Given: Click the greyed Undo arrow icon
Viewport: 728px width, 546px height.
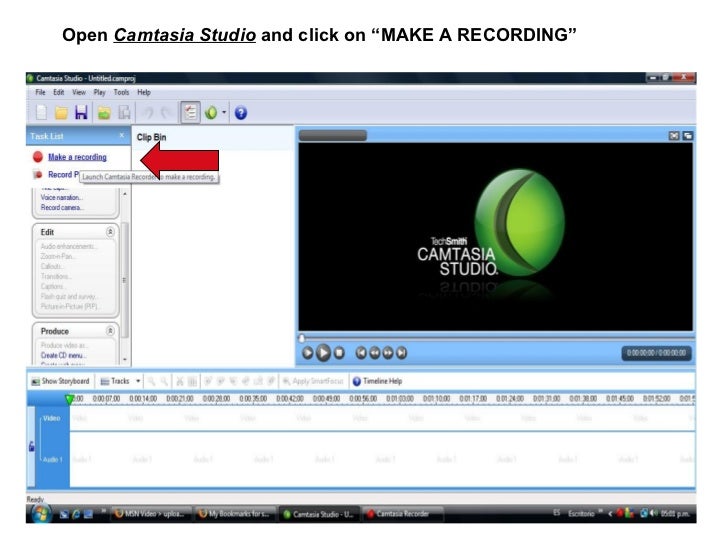Looking at the screenshot, I should coord(148,112).
